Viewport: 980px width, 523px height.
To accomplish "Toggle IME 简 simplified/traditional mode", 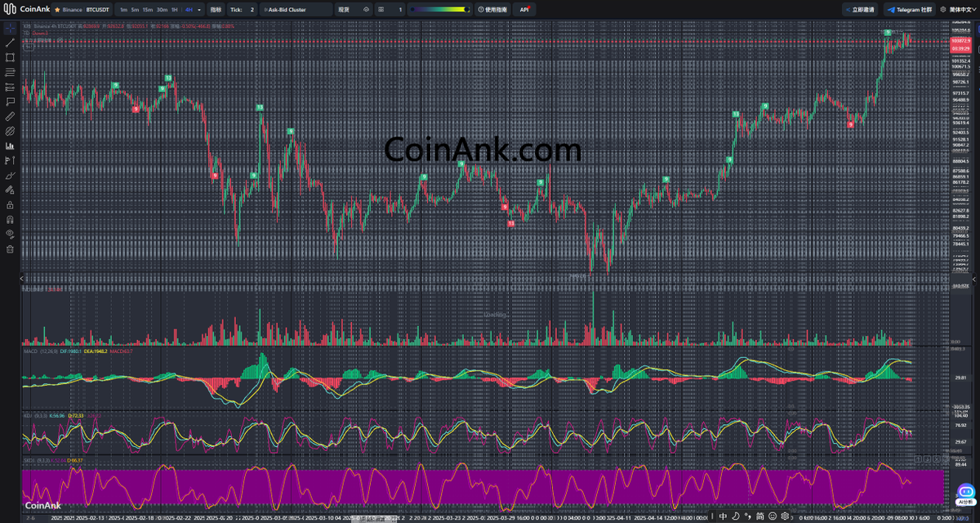I will [760, 516].
